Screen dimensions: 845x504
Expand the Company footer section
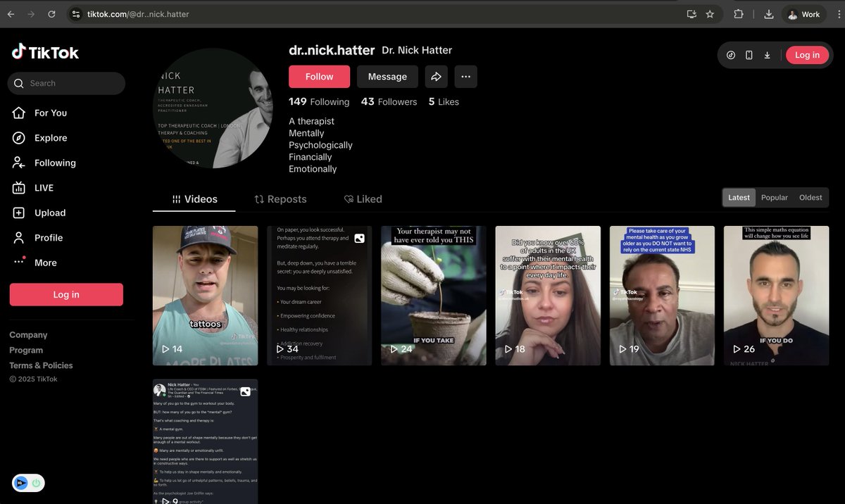pyautogui.click(x=28, y=335)
